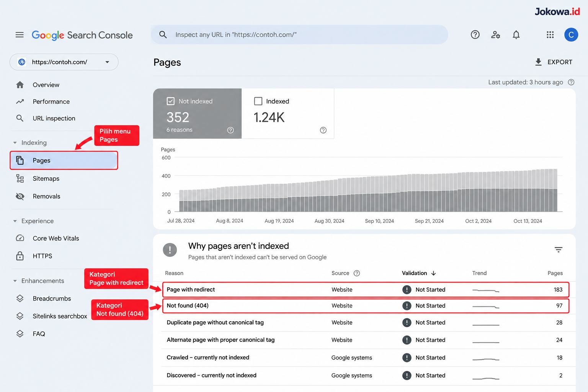This screenshot has height=392, width=588.
Task: Click the export download arrow icon
Action: click(x=538, y=62)
